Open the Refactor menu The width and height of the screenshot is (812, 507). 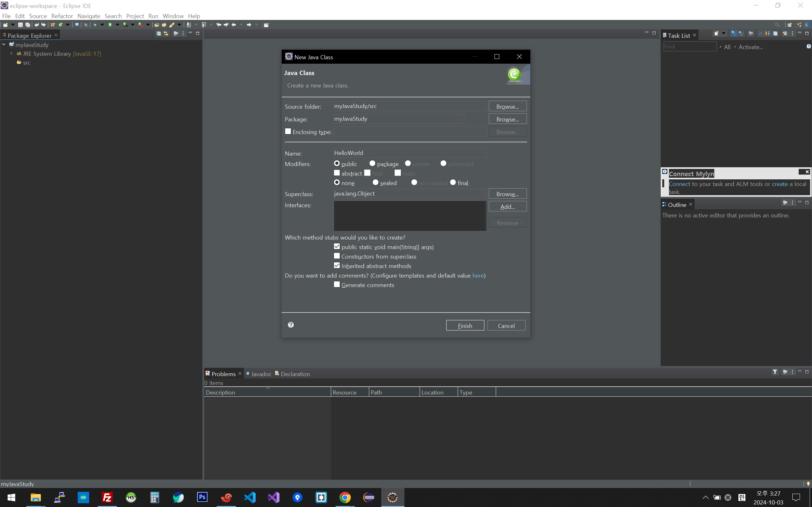click(62, 16)
